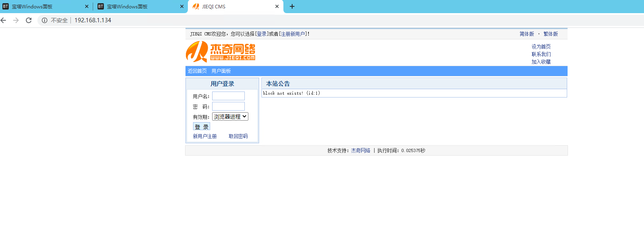Click the browser forward arrow
Image resolution: width=644 pixels, height=240 pixels.
pyautogui.click(x=16, y=20)
